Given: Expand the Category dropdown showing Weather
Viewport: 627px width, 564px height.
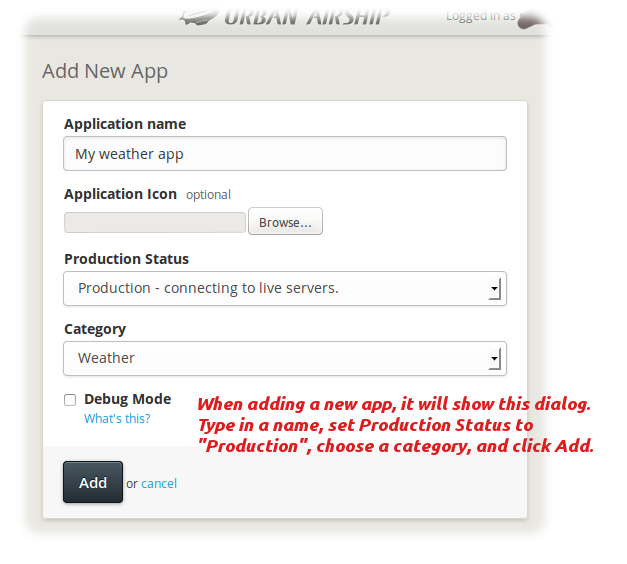Looking at the screenshot, I should [x=285, y=359].
